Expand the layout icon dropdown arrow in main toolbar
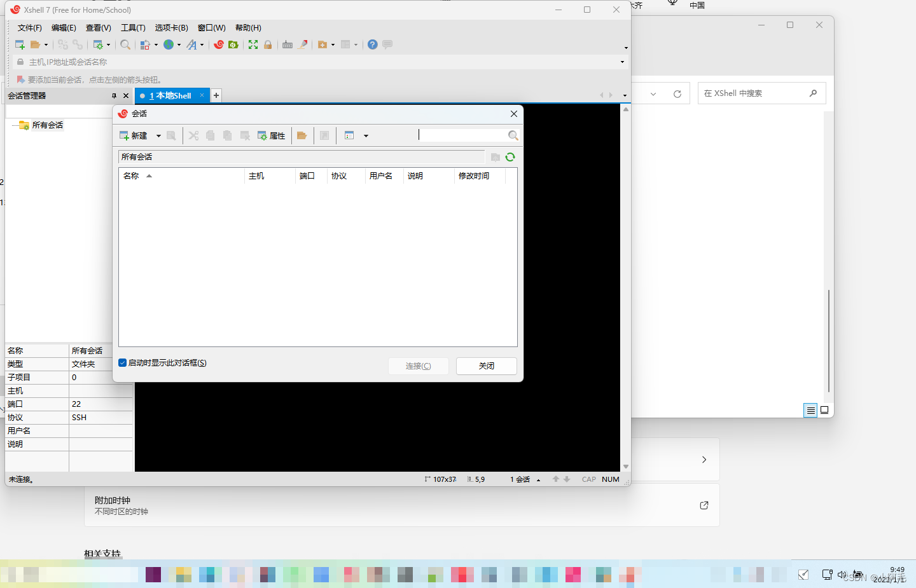This screenshot has height=588, width=916. [x=356, y=45]
